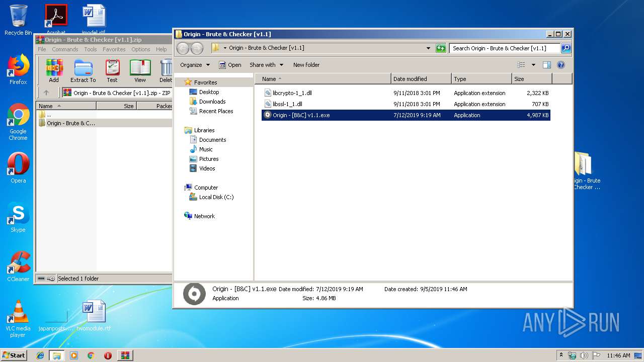The height and width of the screenshot is (362, 644).
Task: Open Skype desktop shortcut
Action: 18,217
